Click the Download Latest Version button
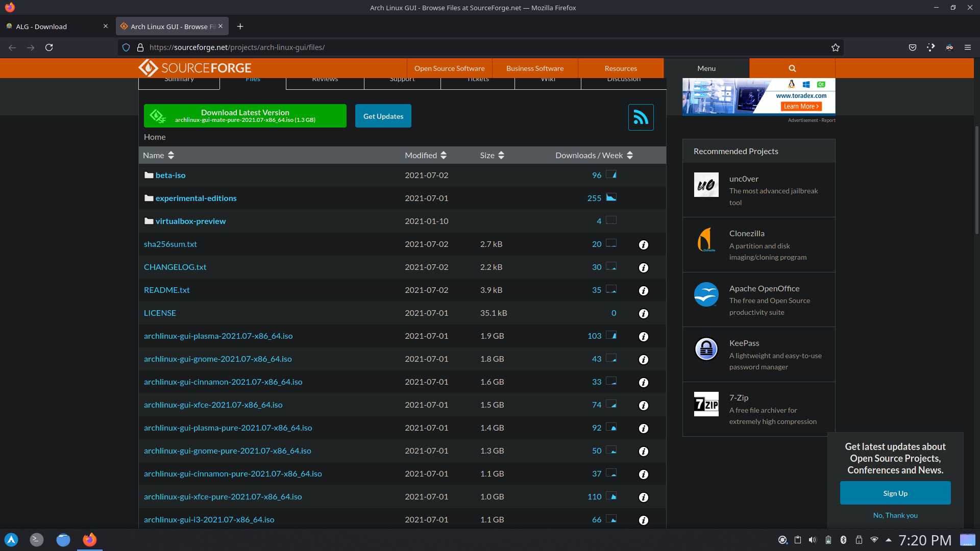The height and width of the screenshot is (551, 980). pyautogui.click(x=245, y=116)
